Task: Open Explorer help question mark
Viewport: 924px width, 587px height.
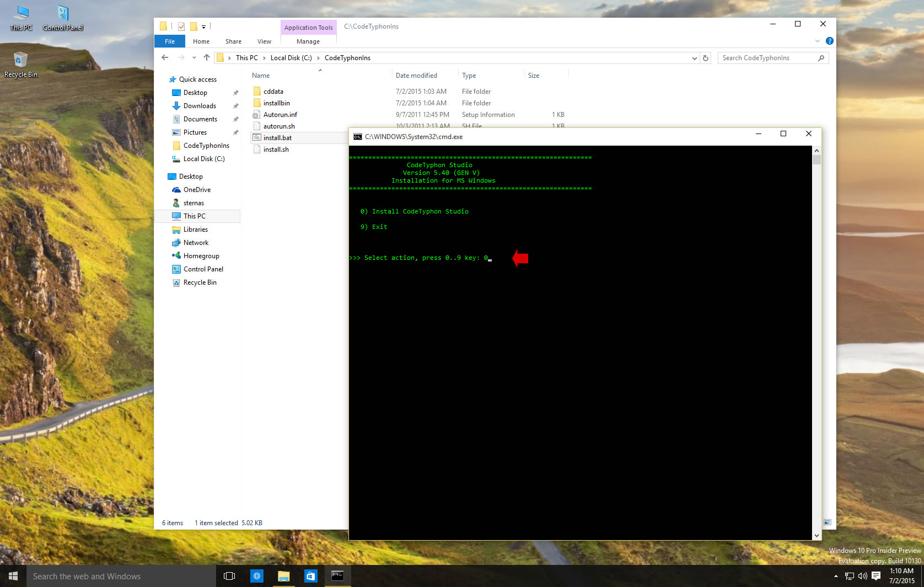Action: tap(829, 41)
